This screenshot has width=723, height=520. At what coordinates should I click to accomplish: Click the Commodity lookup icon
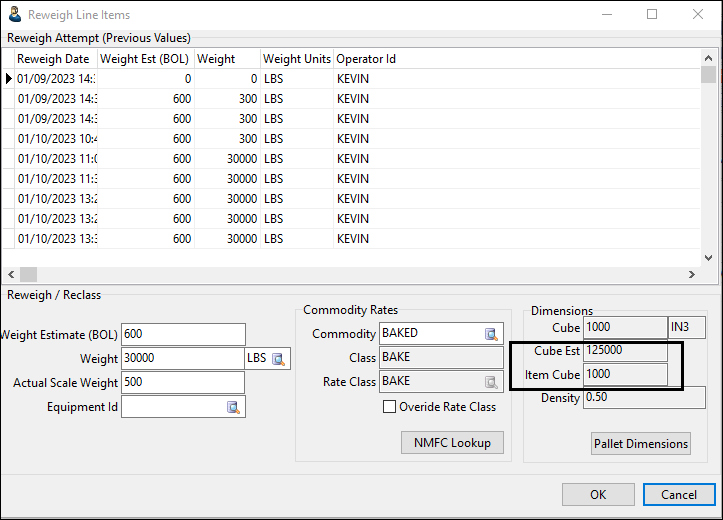[491, 334]
